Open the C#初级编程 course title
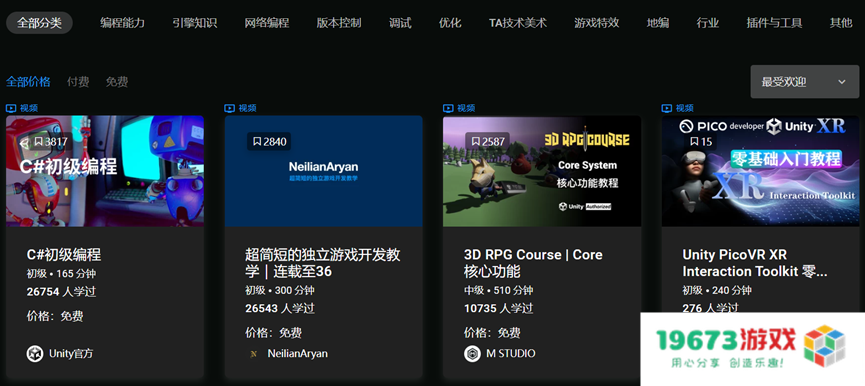 (64, 255)
